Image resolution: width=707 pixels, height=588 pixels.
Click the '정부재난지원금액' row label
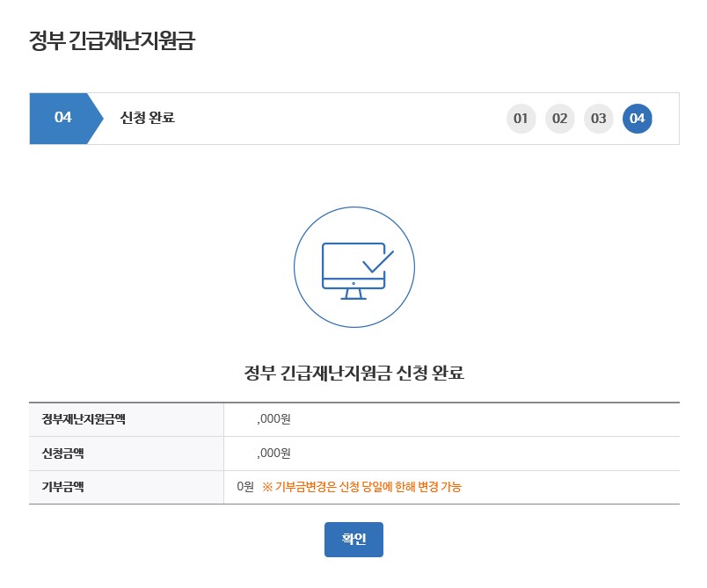point(84,419)
